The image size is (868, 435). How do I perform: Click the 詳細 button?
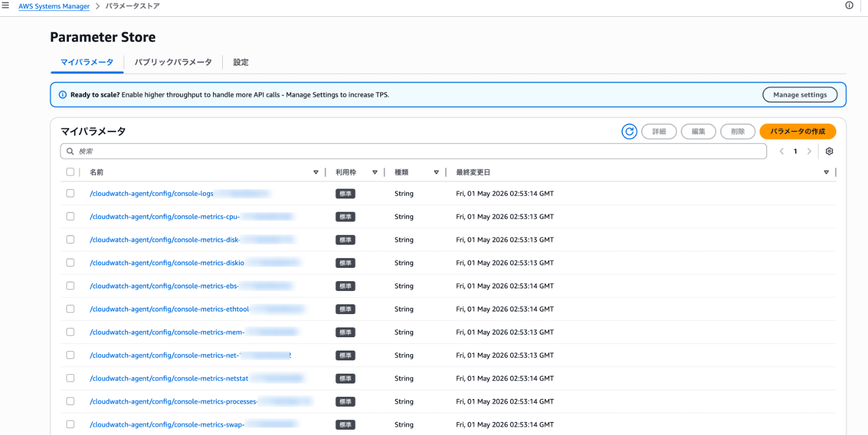(659, 131)
